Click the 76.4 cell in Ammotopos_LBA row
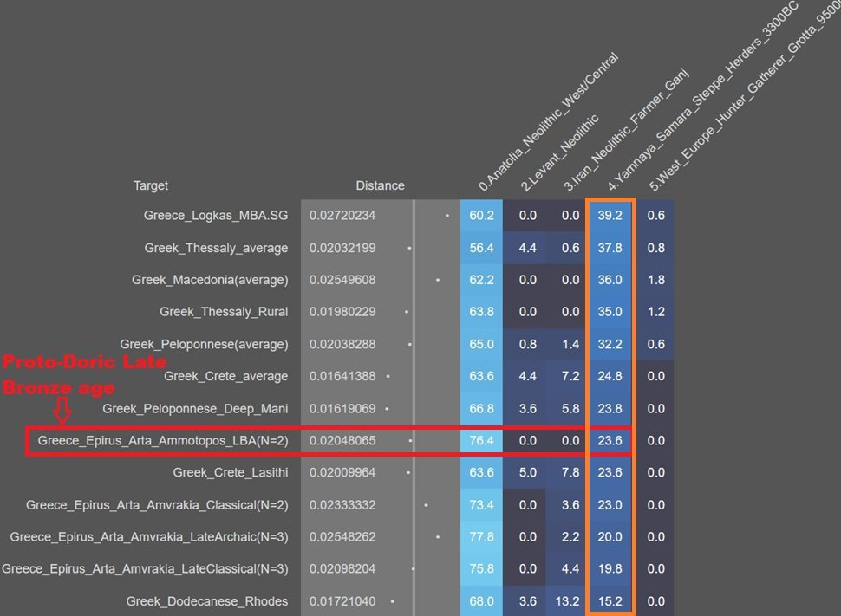 point(482,441)
